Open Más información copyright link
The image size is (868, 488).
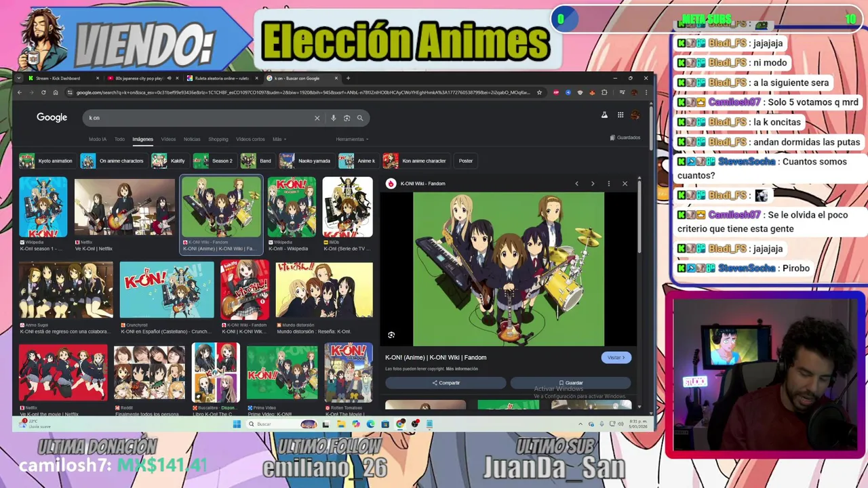(x=462, y=369)
